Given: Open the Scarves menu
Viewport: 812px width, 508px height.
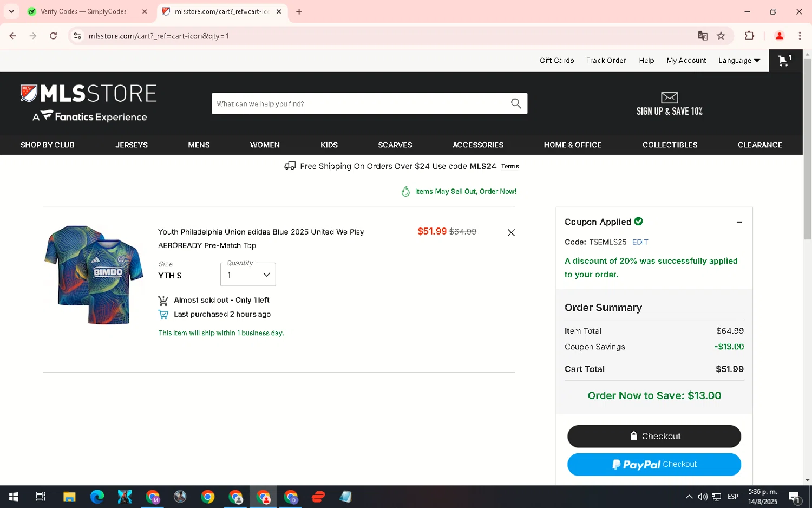Looking at the screenshot, I should coord(395,145).
